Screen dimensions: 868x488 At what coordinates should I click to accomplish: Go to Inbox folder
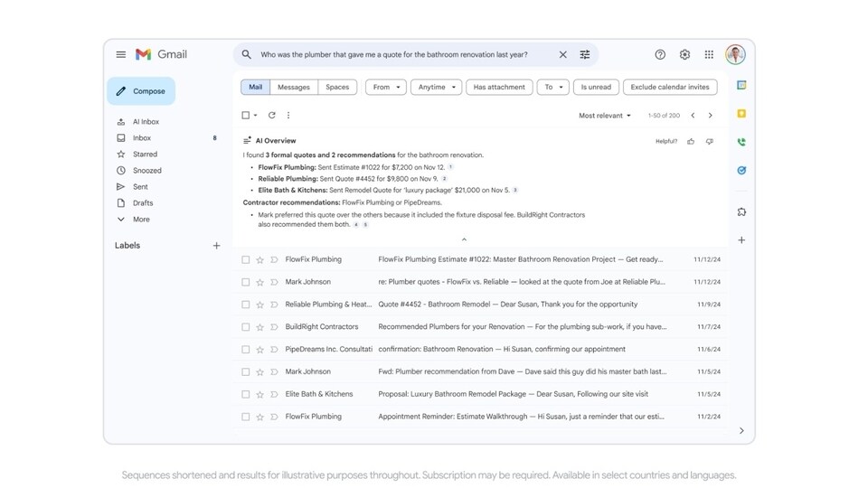click(142, 137)
